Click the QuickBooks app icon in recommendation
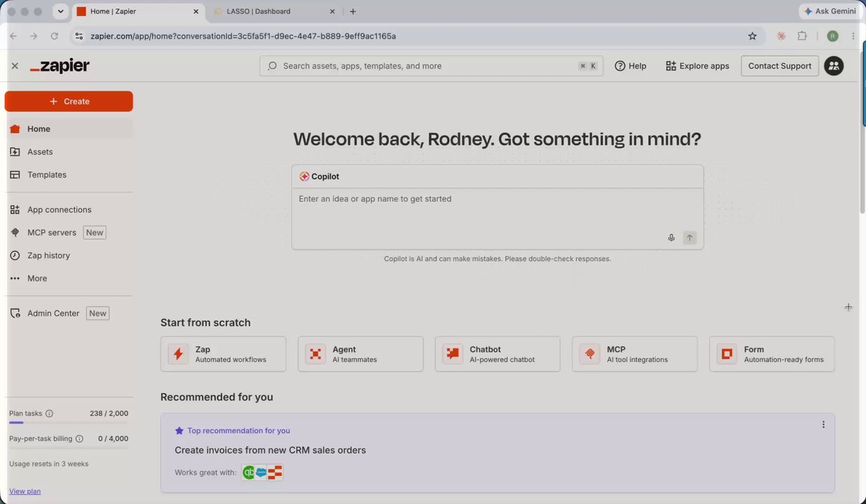 pyautogui.click(x=248, y=472)
